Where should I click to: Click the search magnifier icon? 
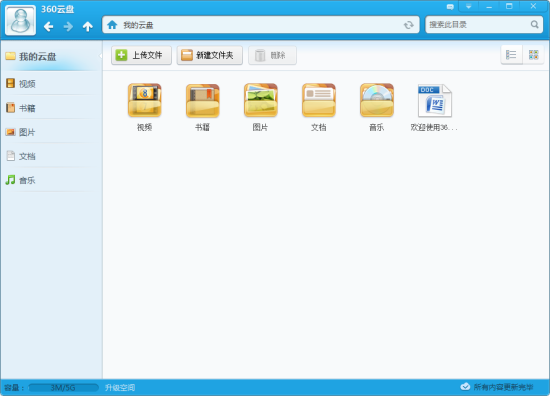[534, 25]
